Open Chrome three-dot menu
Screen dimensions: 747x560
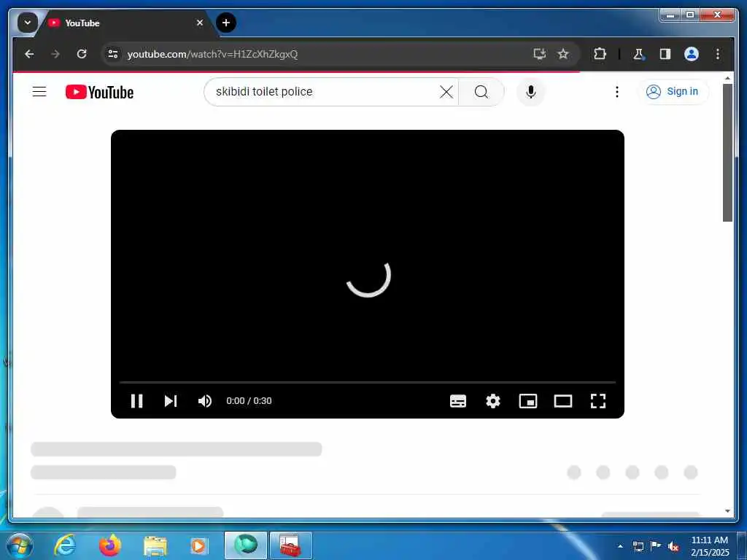pyautogui.click(x=718, y=54)
